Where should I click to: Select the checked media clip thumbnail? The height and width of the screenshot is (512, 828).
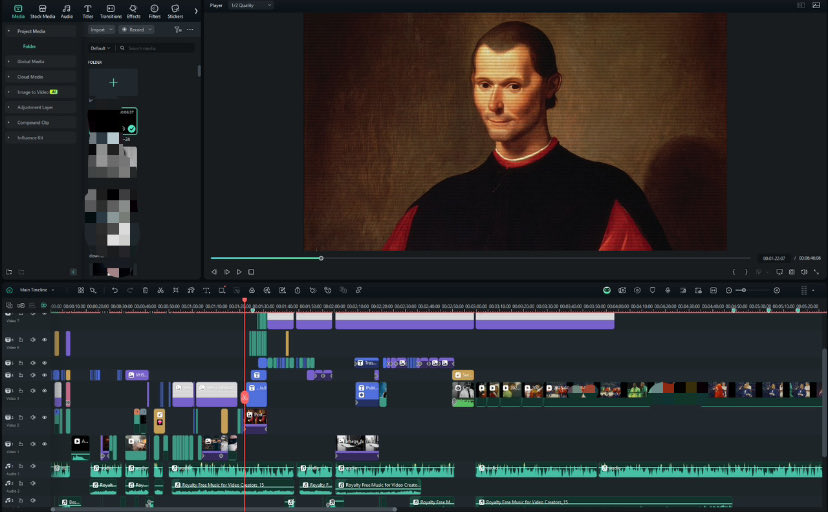coord(112,121)
